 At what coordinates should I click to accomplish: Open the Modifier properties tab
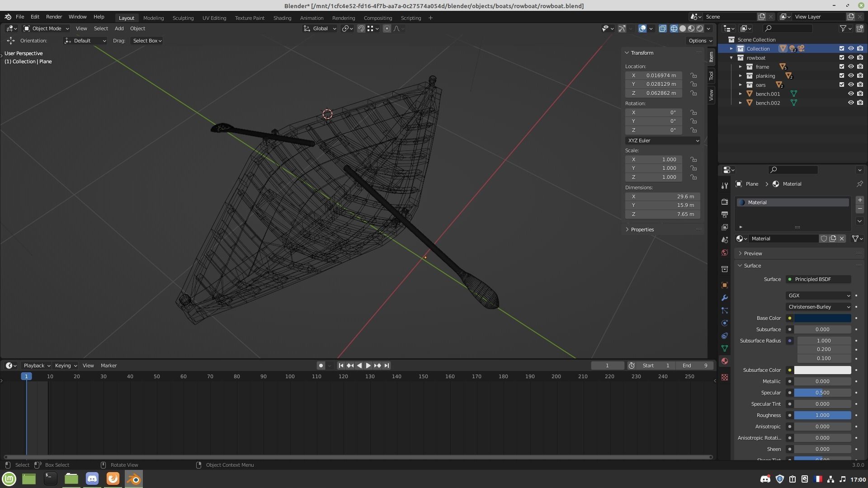point(725,298)
